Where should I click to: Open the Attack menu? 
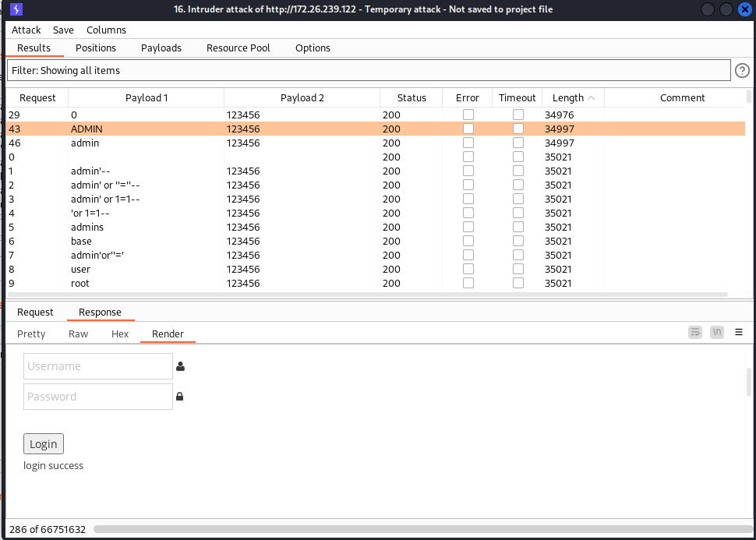pyautogui.click(x=26, y=30)
